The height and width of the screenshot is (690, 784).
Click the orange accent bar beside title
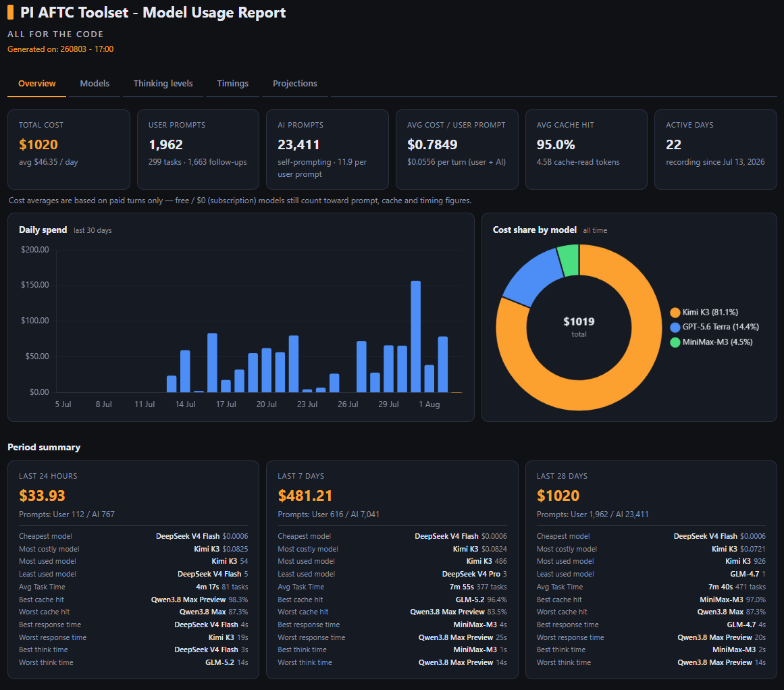click(11, 13)
